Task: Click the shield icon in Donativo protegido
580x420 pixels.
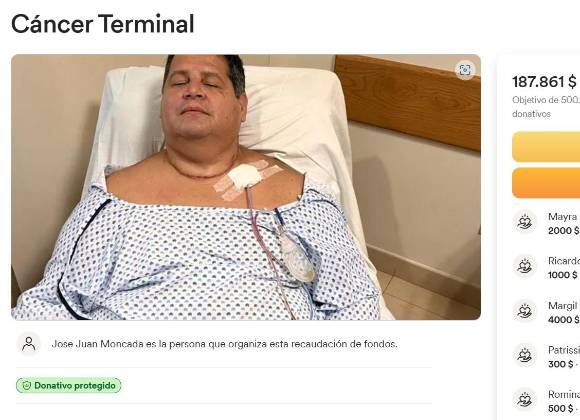Action: 27,386
